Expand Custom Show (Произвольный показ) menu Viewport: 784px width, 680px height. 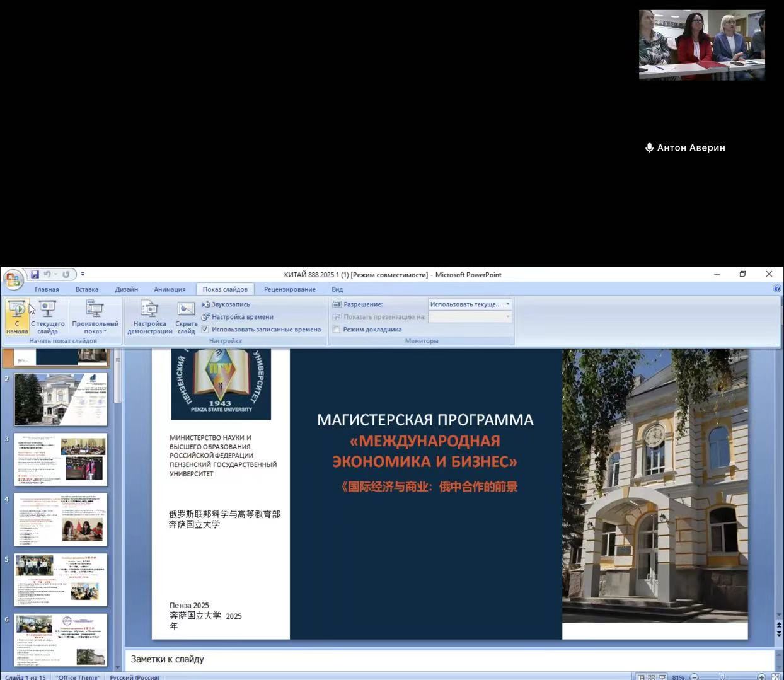click(x=95, y=316)
